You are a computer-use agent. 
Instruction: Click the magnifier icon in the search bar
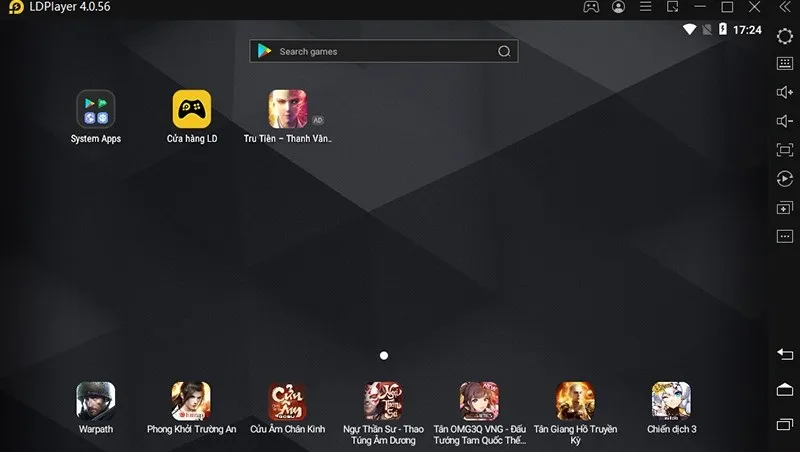[504, 51]
